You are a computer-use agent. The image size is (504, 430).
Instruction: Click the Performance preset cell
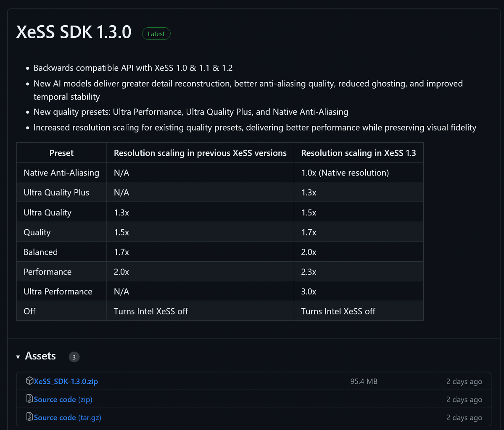coord(61,272)
